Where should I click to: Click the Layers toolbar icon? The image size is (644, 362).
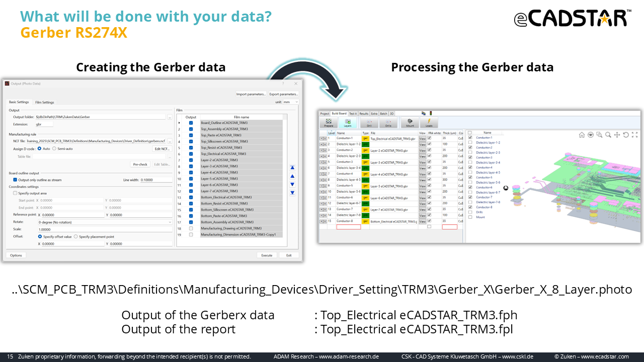(348, 122)
